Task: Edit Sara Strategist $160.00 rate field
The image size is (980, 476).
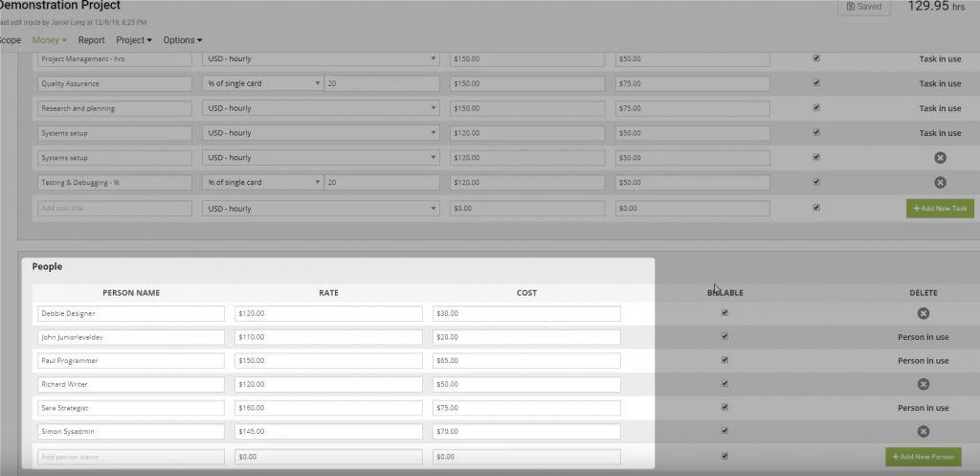Action: click(329, 408)
